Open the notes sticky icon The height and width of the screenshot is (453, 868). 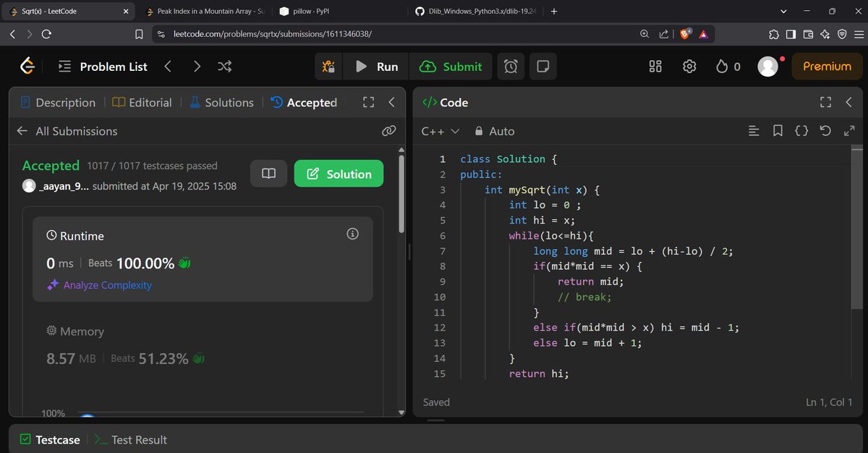click(x=542, y=67)
